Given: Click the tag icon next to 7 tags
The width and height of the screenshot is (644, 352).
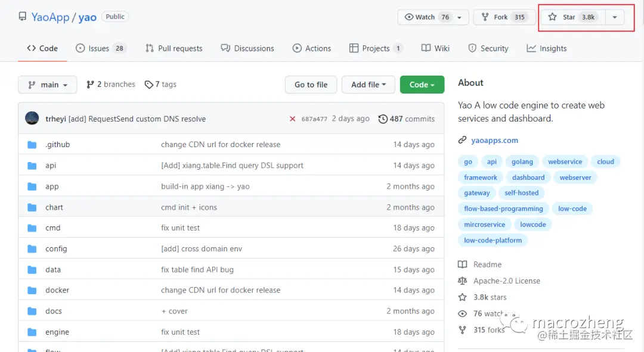Looking at the screenshot, I should click(148, 85).
